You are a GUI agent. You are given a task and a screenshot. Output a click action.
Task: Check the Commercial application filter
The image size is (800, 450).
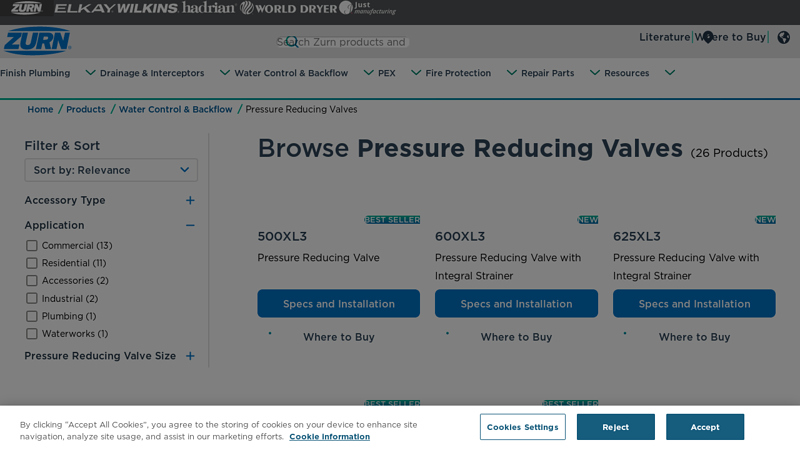coord(32,246)
